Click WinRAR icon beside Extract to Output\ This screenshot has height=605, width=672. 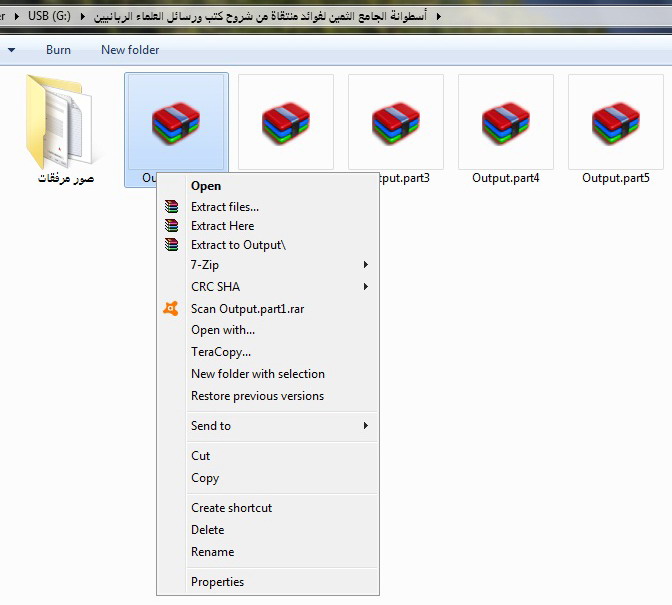[171, 245]
